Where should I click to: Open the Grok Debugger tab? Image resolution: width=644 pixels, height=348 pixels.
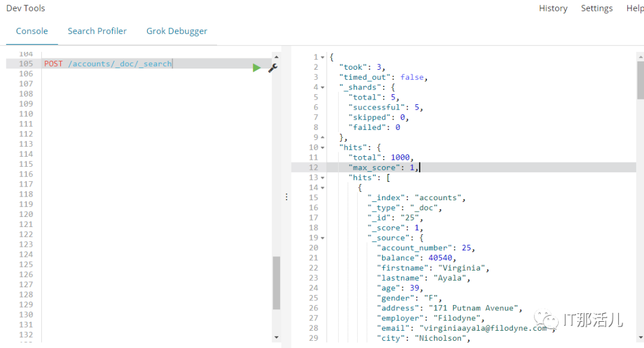click(177, 31)
